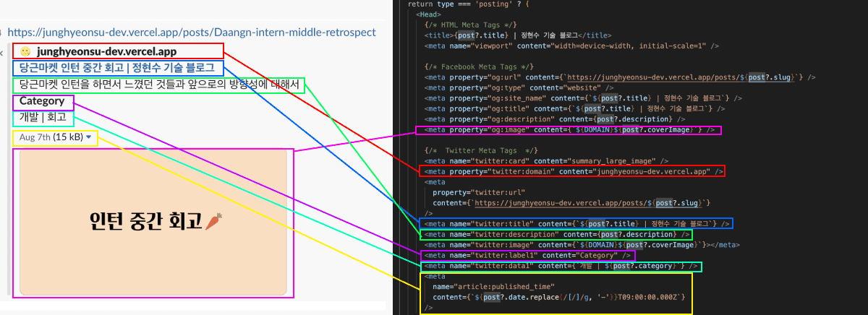The image size is (868, 315).
Task: Click the og:description meta tag line
Action: pos(553,119)
